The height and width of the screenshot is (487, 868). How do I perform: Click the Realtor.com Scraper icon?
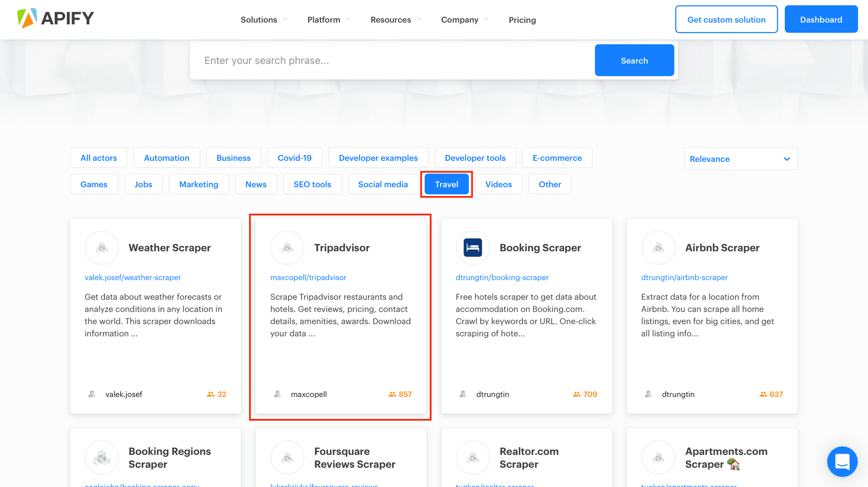[473, 458]
